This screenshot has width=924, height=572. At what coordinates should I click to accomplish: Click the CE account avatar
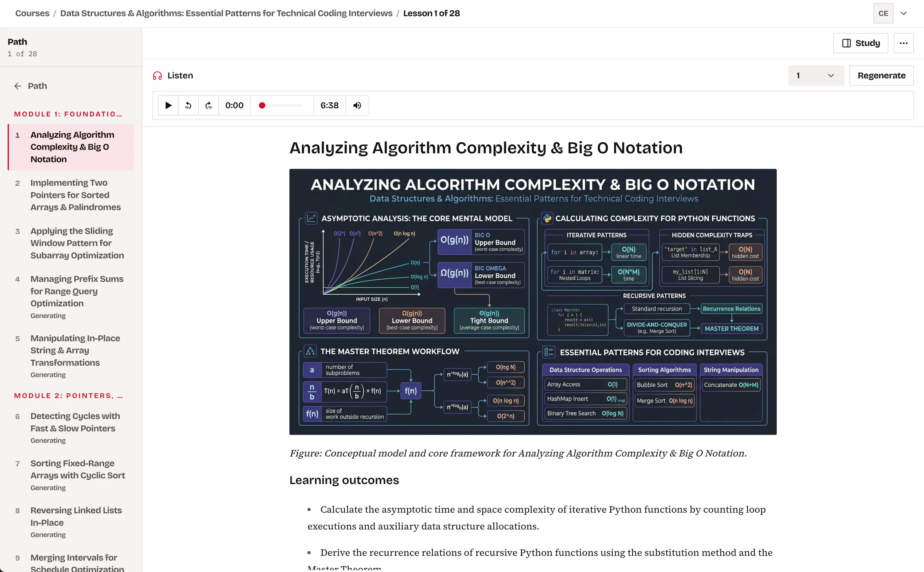[883, 13]
